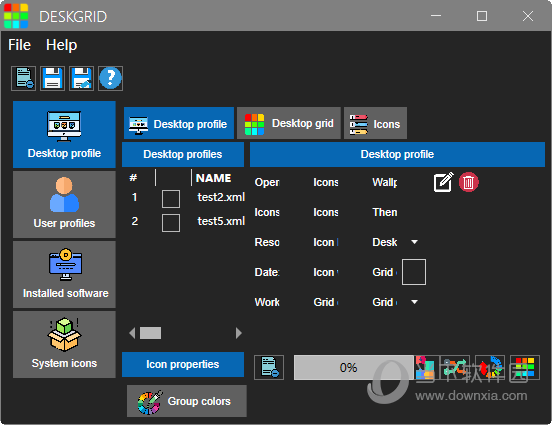552x425 pixels.
Task: Click the Oper label in profile panel
Action: [x=267, y=182]
